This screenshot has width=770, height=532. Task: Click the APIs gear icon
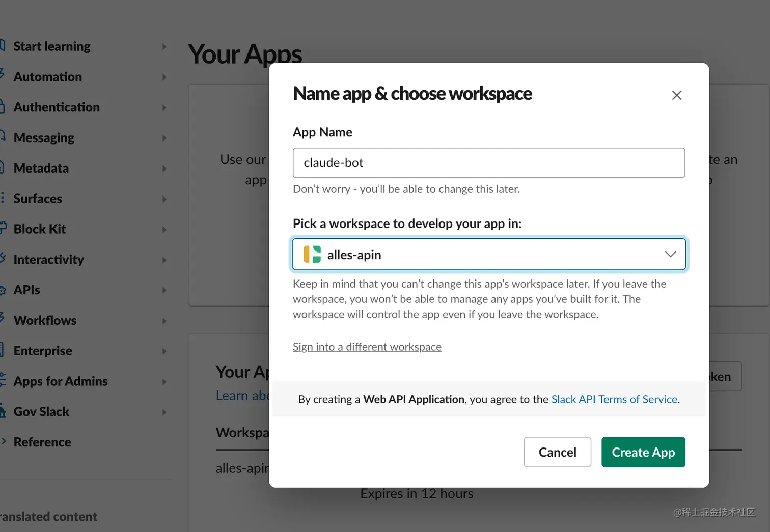tap(3, 291)
